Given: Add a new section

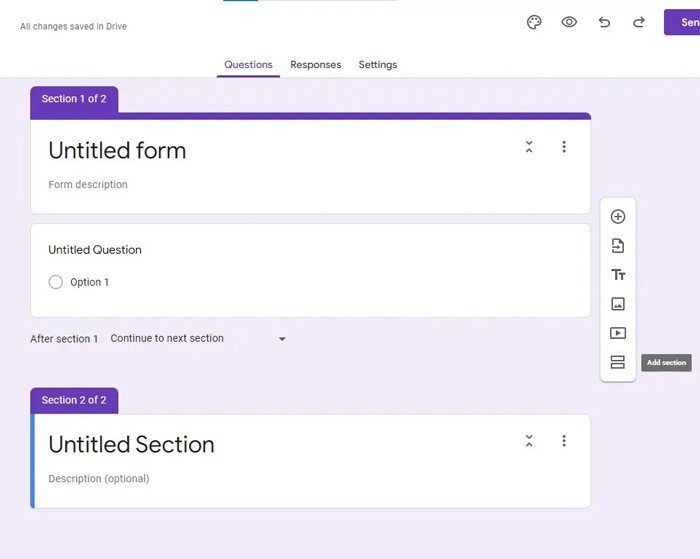Looking at the screenshot, I should click(618, 362).
